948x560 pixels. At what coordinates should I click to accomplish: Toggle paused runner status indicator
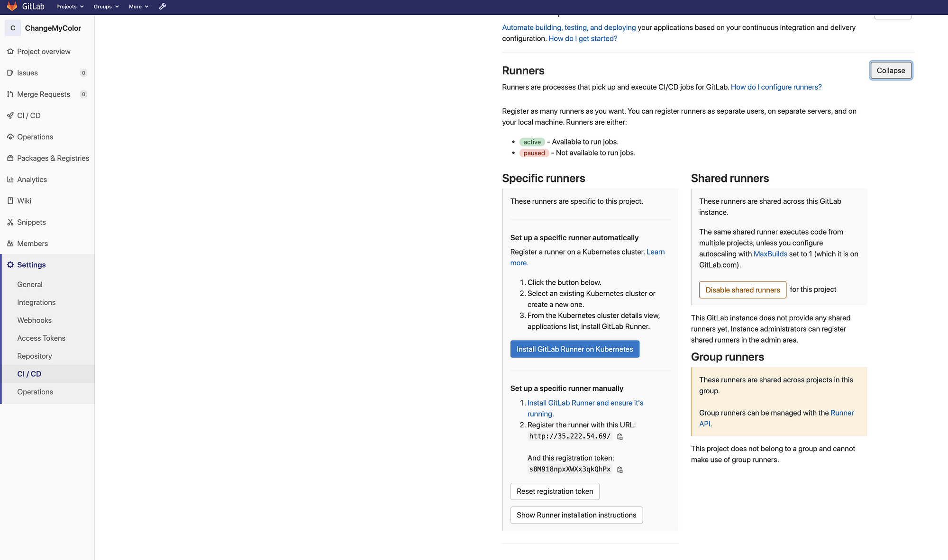(x=533, y=153)
